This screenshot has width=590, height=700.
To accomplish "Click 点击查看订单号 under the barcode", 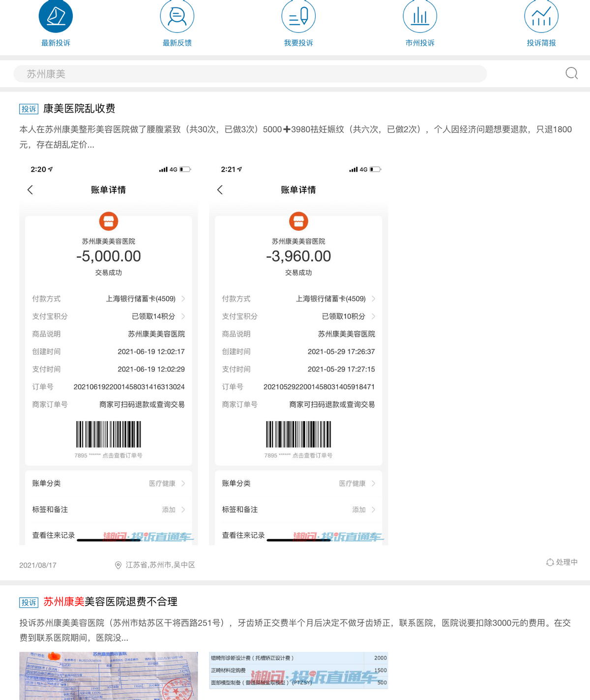I will tap(120, 456).
